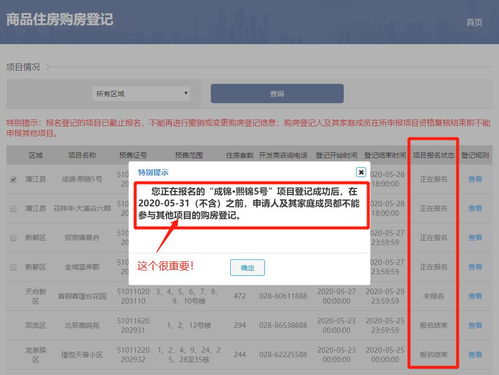Click the 查询 search button
This screenshot has width=499, height=375.
coord(277,94)
